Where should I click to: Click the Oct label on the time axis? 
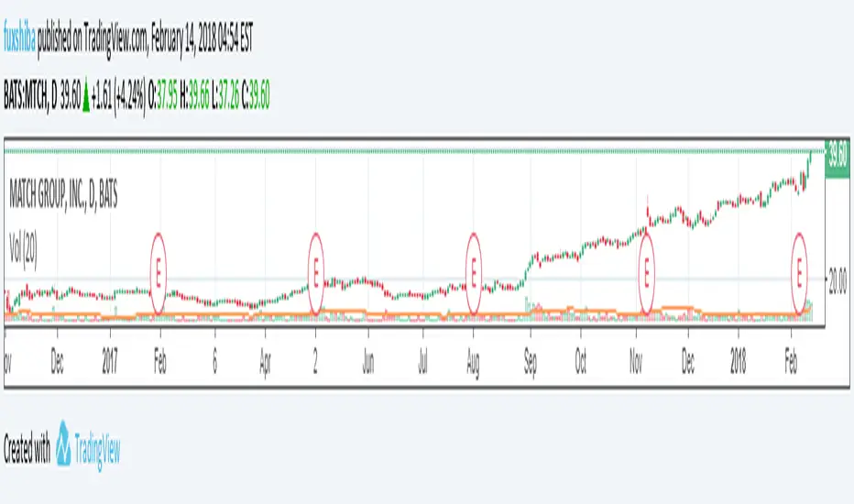click(581, 361)
